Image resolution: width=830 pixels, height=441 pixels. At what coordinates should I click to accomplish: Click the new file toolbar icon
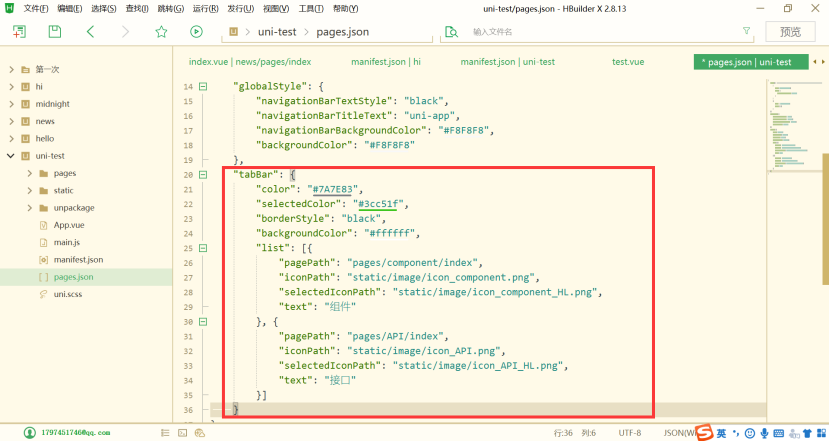click(19, 32)
